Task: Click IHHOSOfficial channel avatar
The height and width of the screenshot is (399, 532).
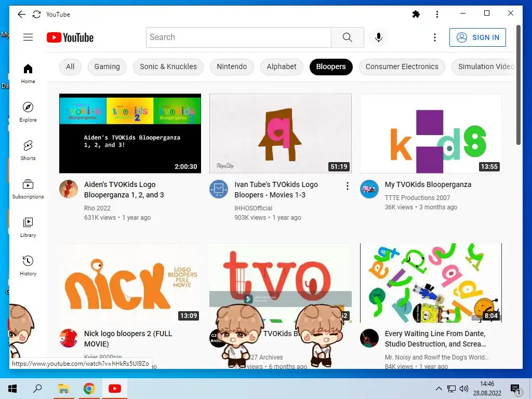Action: 219,189
